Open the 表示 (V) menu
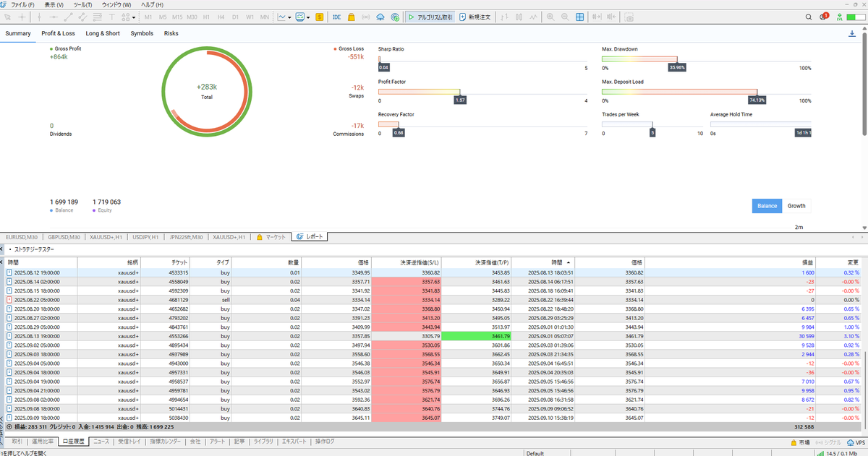Viewport: 868px width, 456px height. tap(54, 4)
